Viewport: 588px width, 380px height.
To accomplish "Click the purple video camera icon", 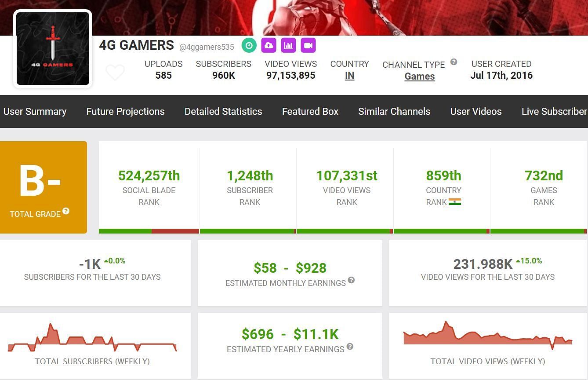I will [x=308, y=45].
